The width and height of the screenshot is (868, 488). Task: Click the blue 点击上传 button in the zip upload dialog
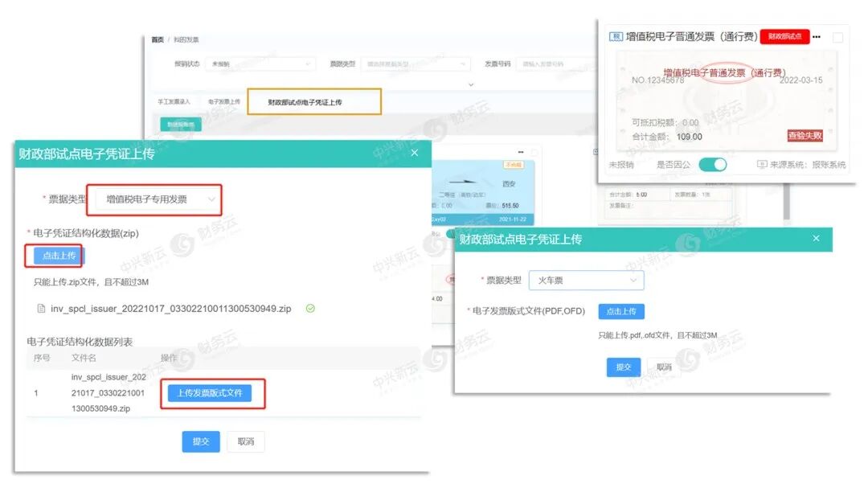pos(59,256)
